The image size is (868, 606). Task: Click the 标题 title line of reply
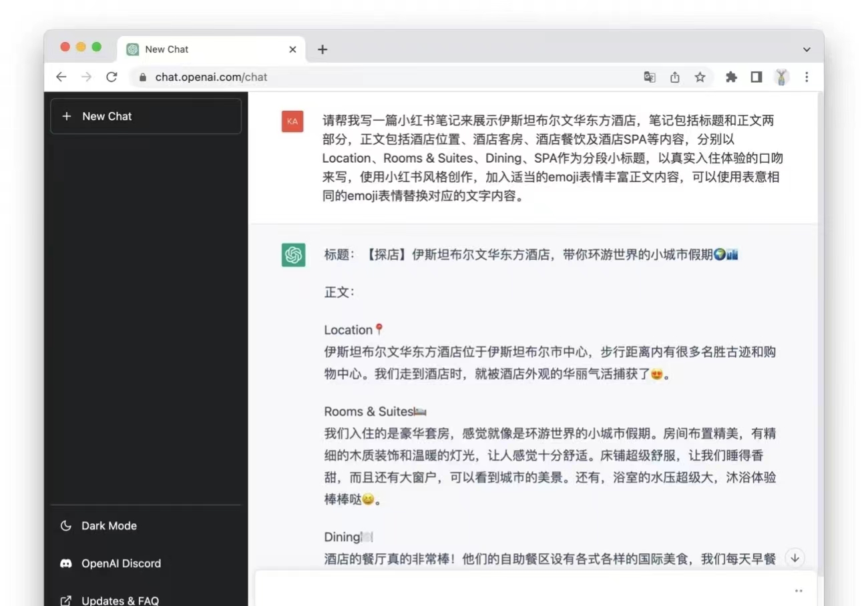pos(531,255)
